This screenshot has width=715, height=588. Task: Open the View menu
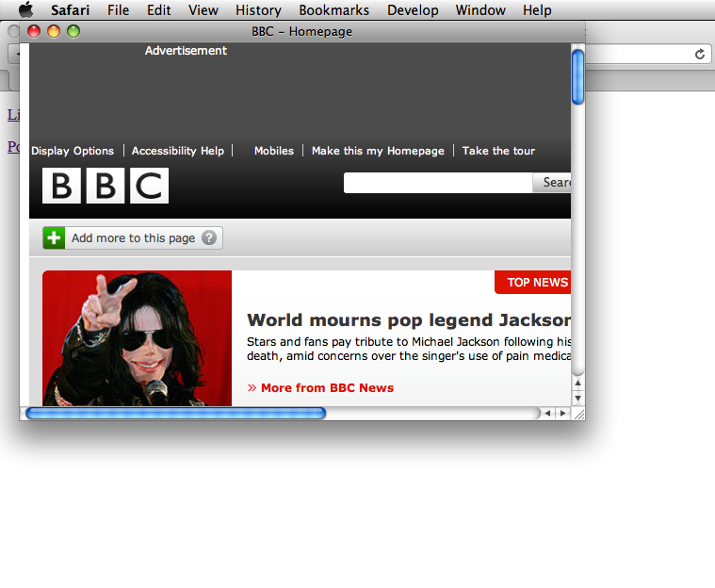203,10
